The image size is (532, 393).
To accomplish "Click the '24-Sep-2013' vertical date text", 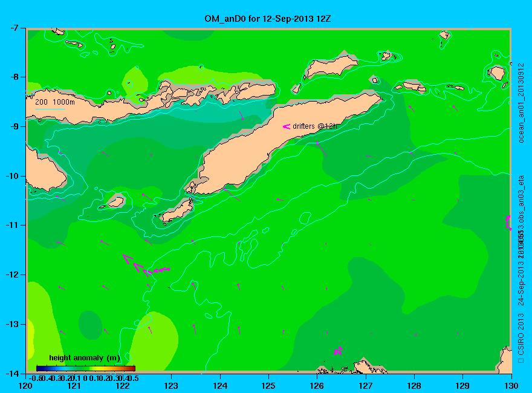I will point(521,283).
